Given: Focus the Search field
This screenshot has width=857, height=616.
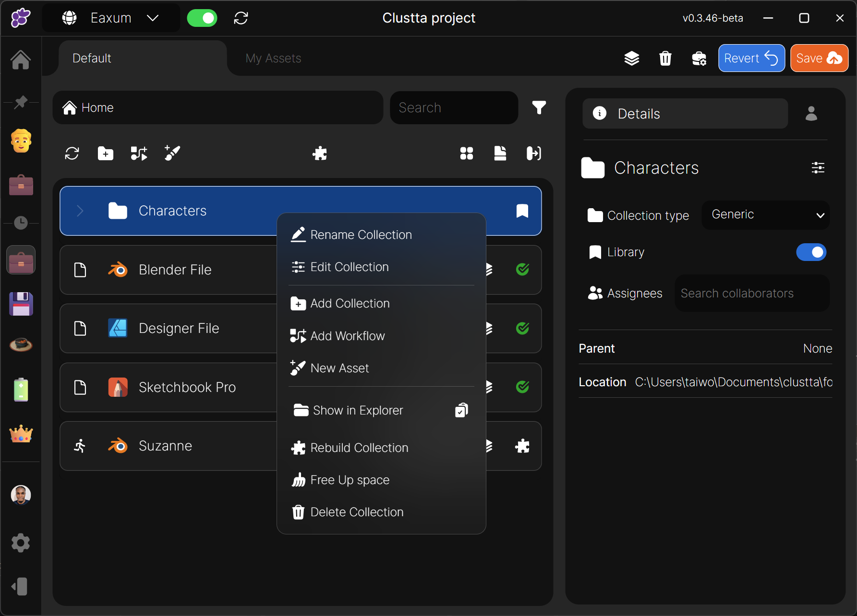Looking at the screenshot, I should click(454, 107).
